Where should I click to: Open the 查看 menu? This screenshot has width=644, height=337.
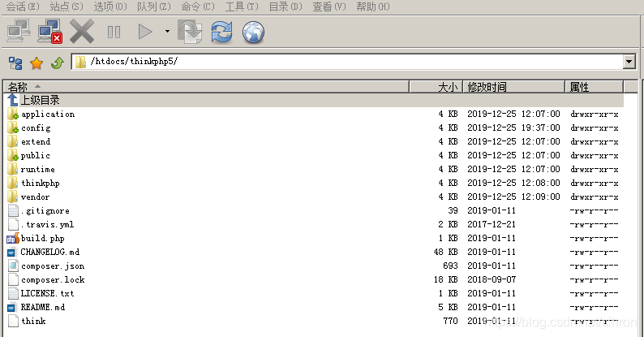click(329, 6)
